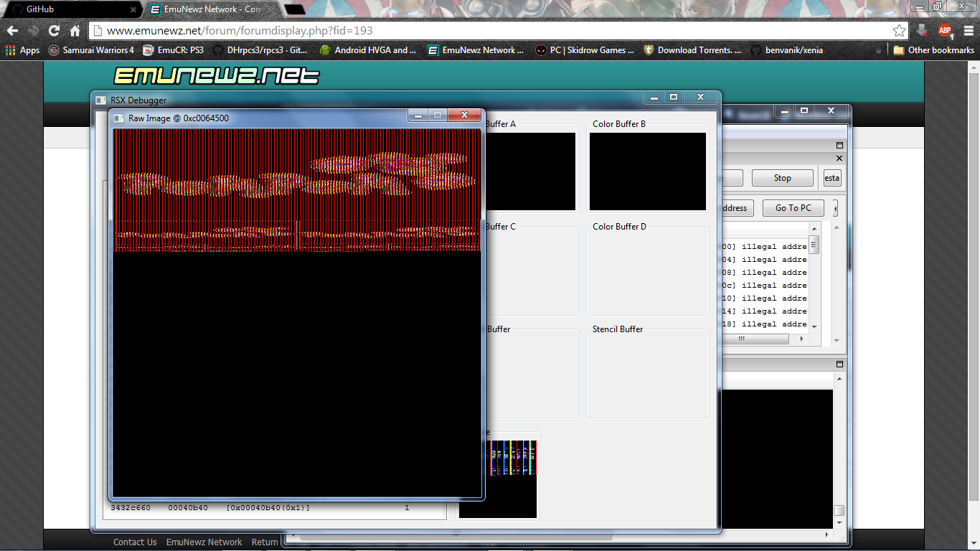Open the EmuNewz Network bookmark
The image size is (980, 551).
[476, 50]
